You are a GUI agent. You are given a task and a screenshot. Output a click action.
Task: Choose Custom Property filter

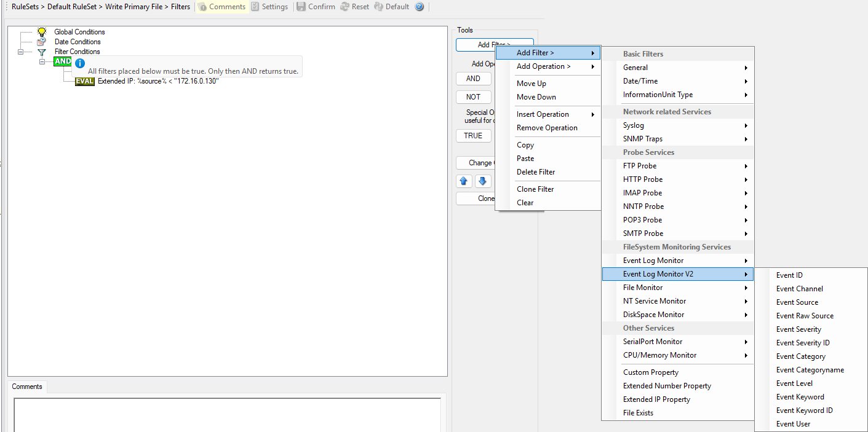[x=678, y=372]
